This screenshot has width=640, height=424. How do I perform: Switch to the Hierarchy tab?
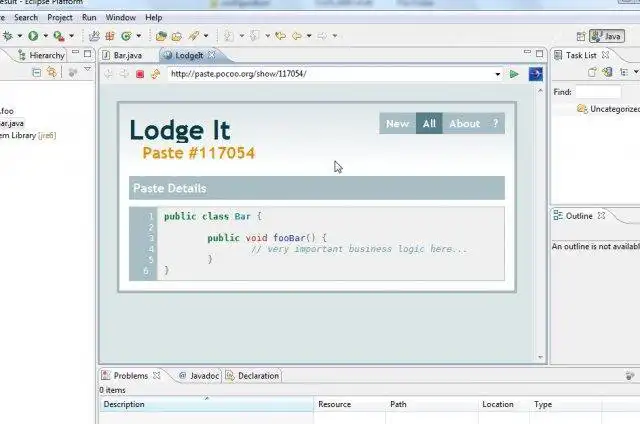(x=41, y=55)
